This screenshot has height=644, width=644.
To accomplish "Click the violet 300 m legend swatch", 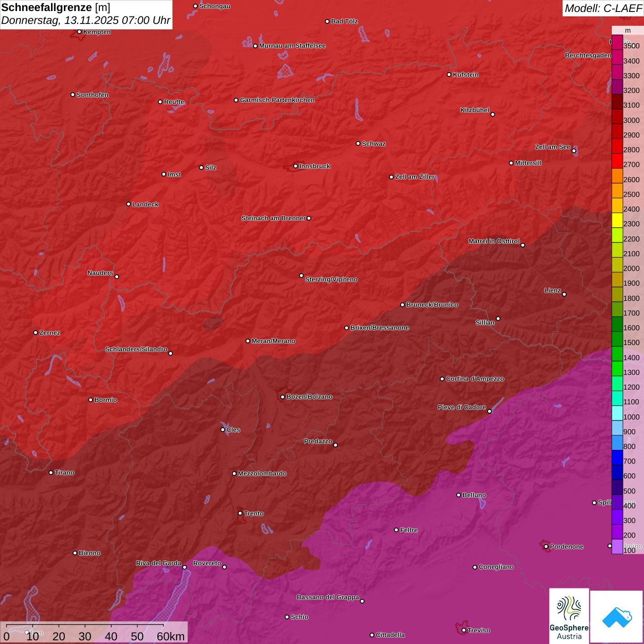I will coord(617,517).
